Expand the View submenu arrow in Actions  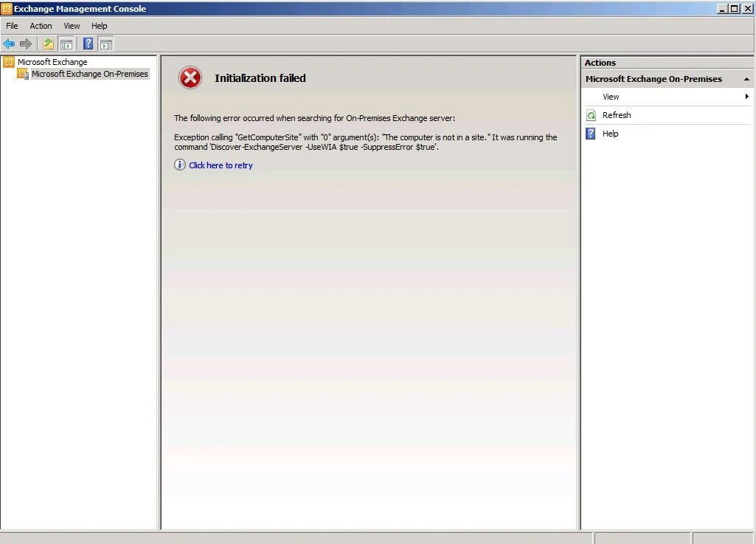pos(746,97)
